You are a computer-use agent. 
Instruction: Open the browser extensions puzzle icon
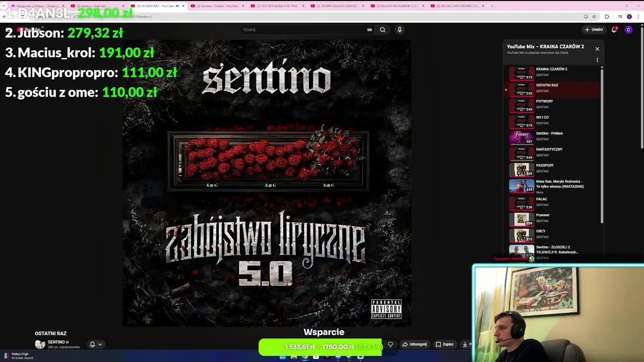pyautogui.click(x=606, y=17)
